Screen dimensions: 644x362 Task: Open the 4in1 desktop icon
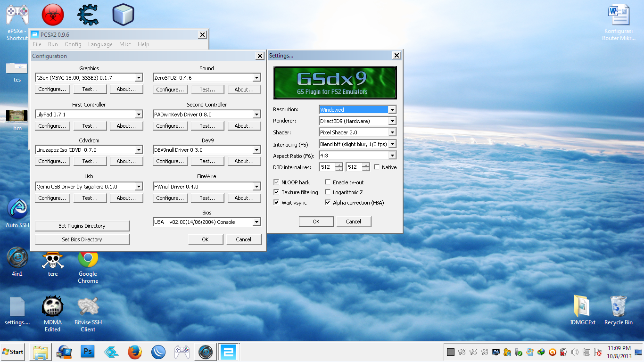click(x=17, y=262)
